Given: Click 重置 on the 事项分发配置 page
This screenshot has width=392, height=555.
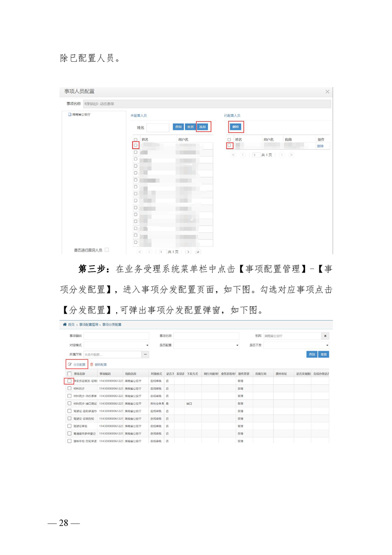Looking at the screenshot, I should tap(324, 354).
